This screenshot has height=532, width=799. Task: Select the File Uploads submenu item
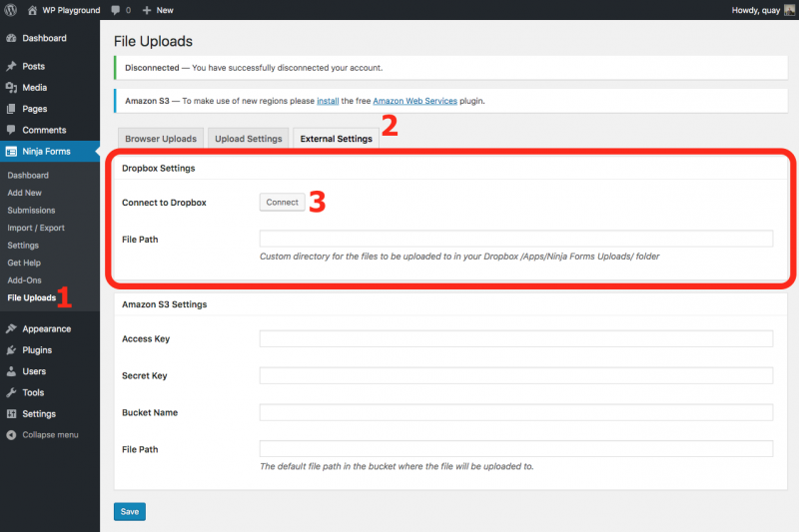[32, 297]
